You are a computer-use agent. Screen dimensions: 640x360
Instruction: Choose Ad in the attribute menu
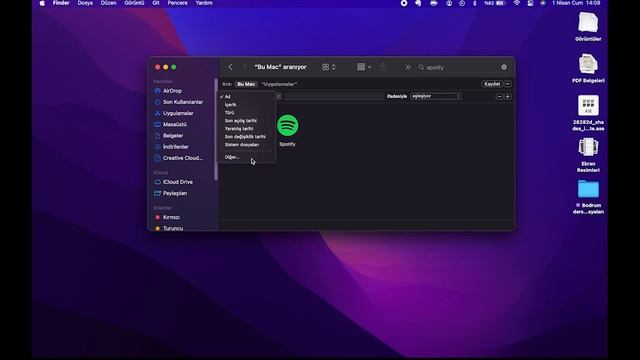click(x=246, y=97)
